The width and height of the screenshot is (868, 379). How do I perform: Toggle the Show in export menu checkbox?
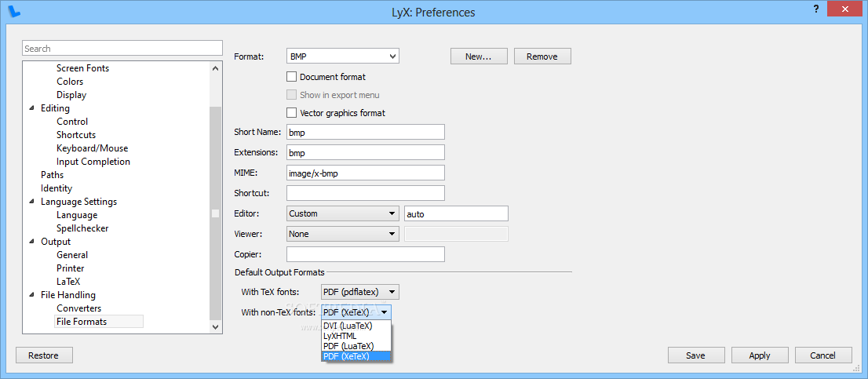coord(292,95)
